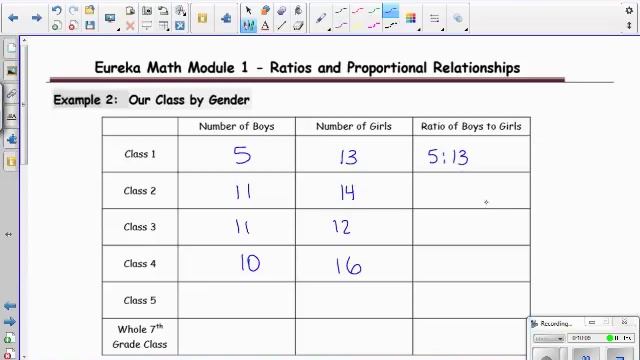Open the yellow Activity Builder icon

(202, 18)
